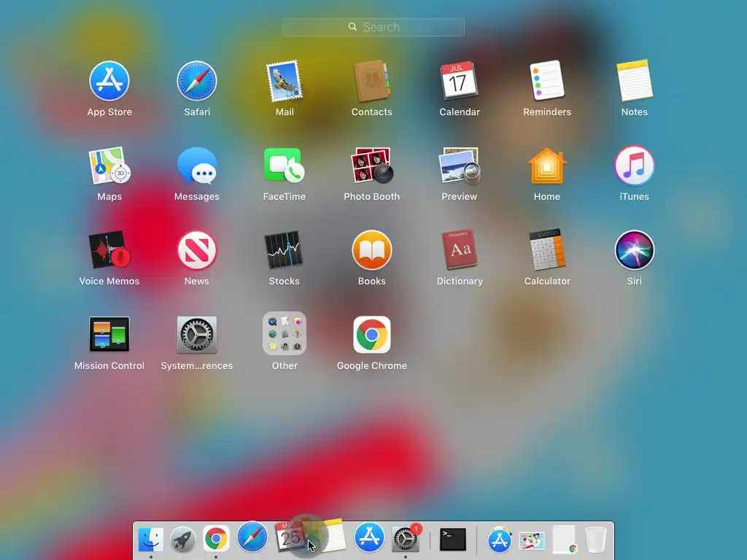This screenshot has width=747, height=560.
Task: Click the Launchpad rocket in the Dock
Action: 183,540
